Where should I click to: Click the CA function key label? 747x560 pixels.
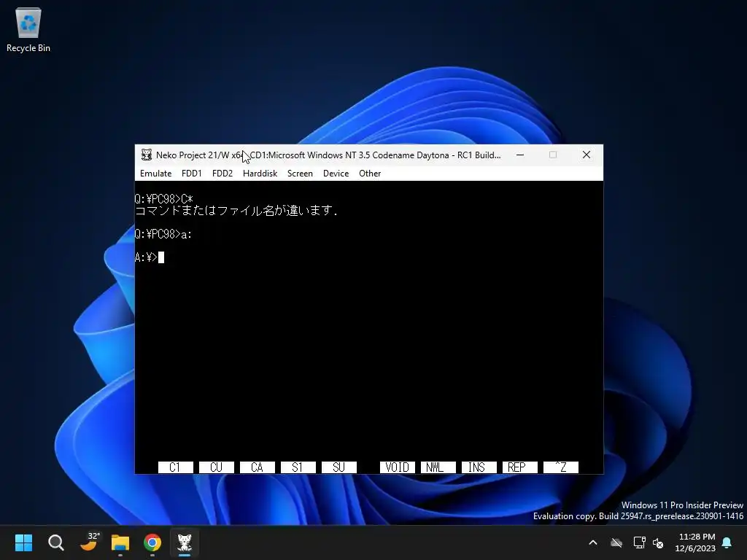(x=258, y=467)
